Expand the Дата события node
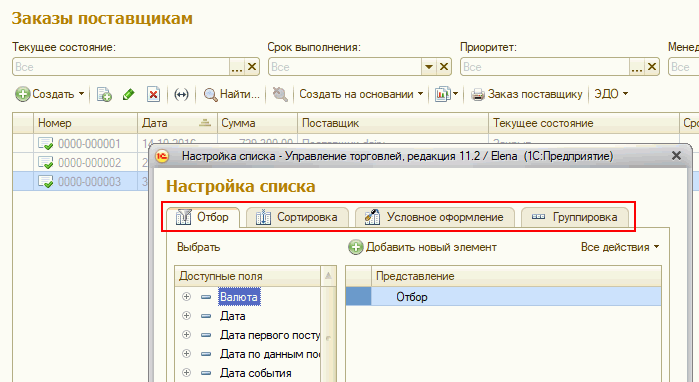Image resolution: width=699 pixels, height=382 pixels. (186, 373)
